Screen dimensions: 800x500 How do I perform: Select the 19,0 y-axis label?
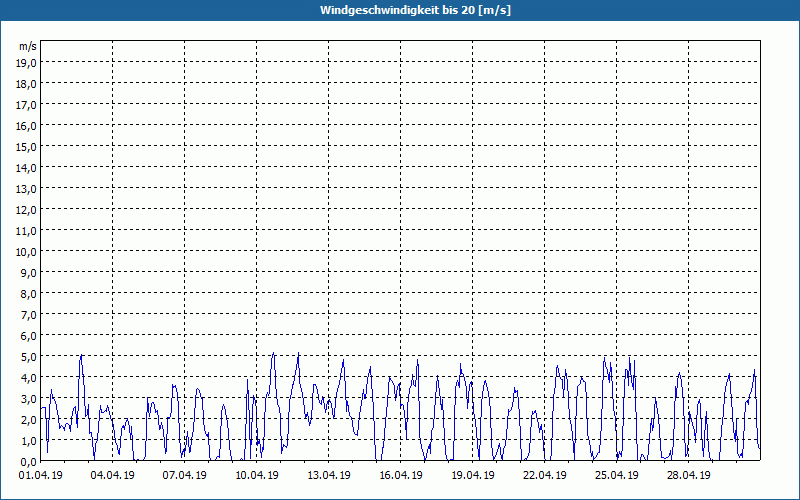click(x=27, y=62)
